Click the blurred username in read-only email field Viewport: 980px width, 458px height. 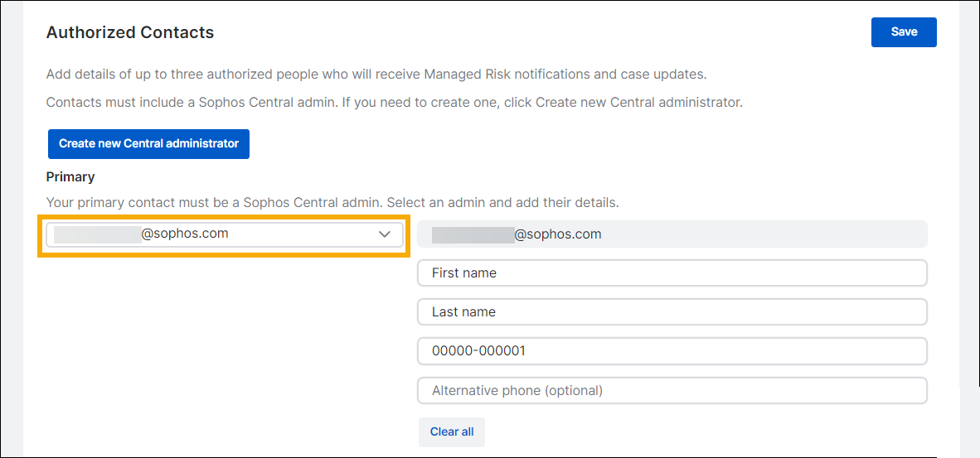[473, 234]
